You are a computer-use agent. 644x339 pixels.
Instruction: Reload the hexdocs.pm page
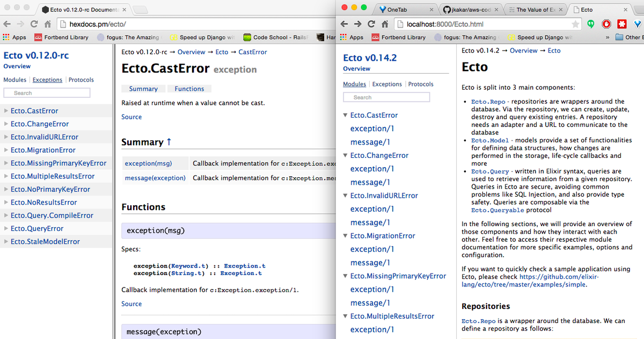pos(34,24)
